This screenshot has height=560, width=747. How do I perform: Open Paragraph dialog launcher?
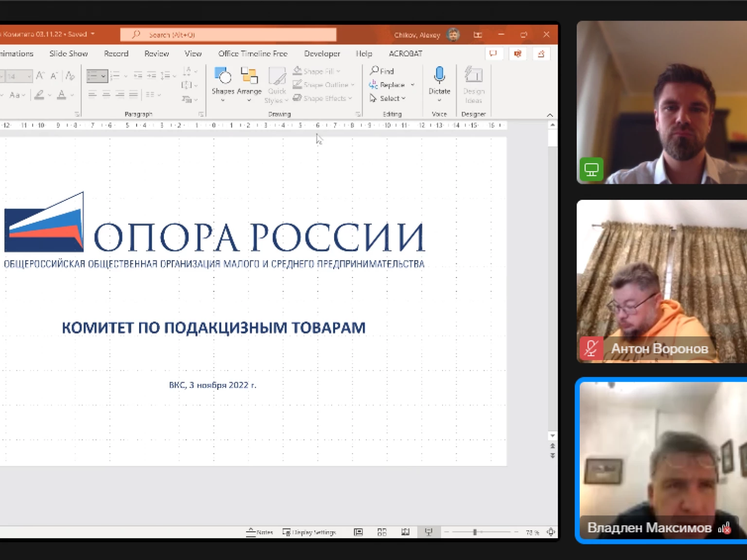click(x=201, y=114)
